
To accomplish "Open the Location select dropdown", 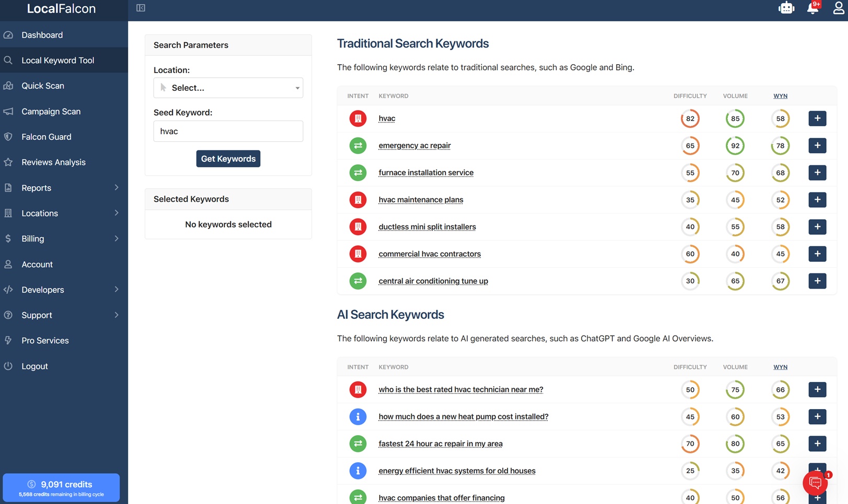I will [x=228, y=88].
